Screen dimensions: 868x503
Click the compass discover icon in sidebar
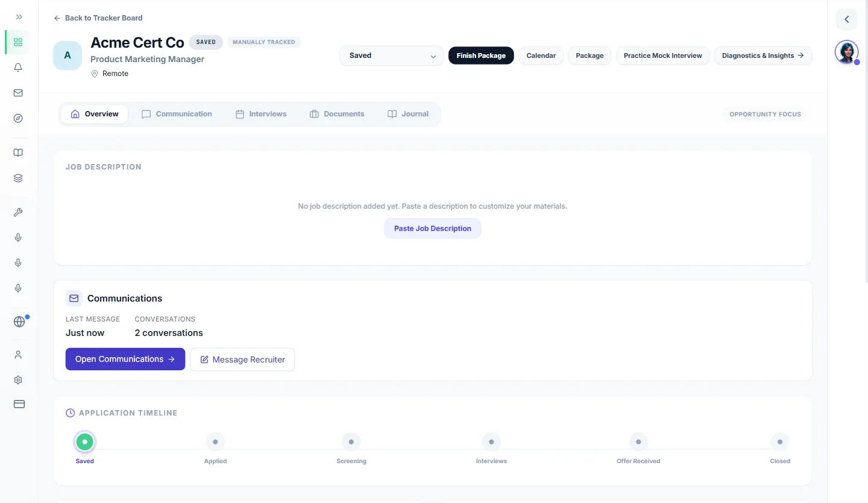tap(18, 118)
